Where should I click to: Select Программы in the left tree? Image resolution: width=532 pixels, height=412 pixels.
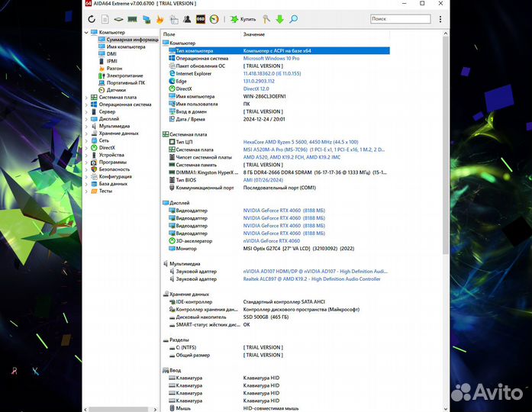tap(108, 162)
